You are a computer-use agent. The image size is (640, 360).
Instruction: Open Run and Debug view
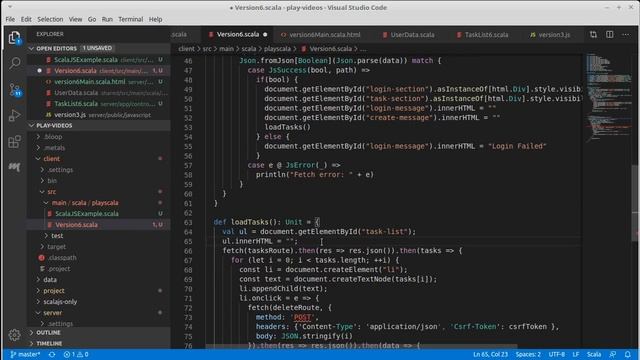click(x=15, y=116)
